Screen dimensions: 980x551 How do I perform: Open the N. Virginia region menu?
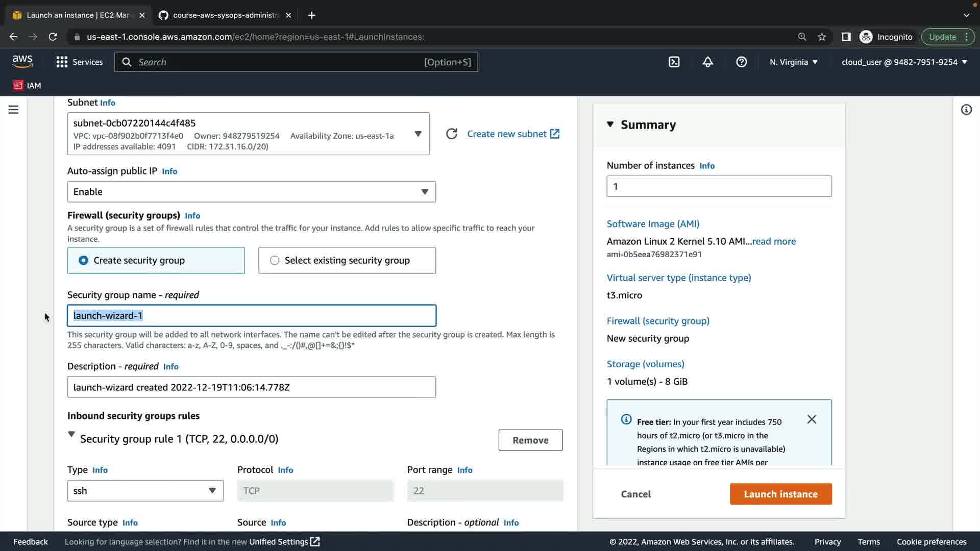(x=793, y=62)
